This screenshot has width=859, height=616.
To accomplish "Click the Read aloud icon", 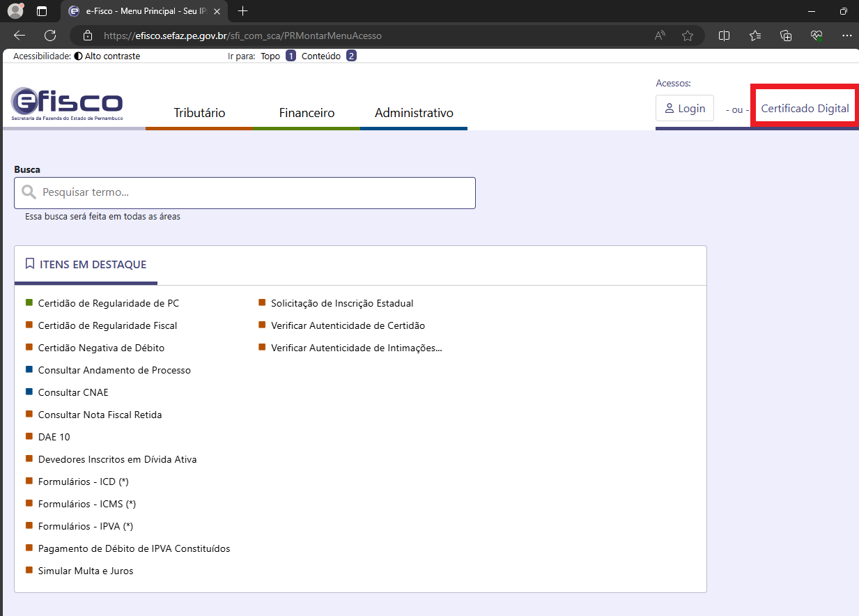I will tap(660, 36).
